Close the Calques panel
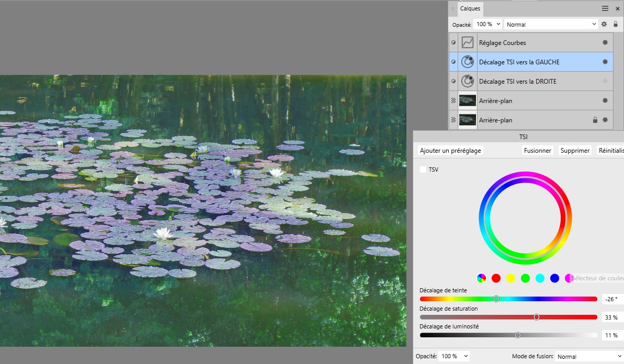Viewport: 624px width, 364px height. click(x=618, y=8)
